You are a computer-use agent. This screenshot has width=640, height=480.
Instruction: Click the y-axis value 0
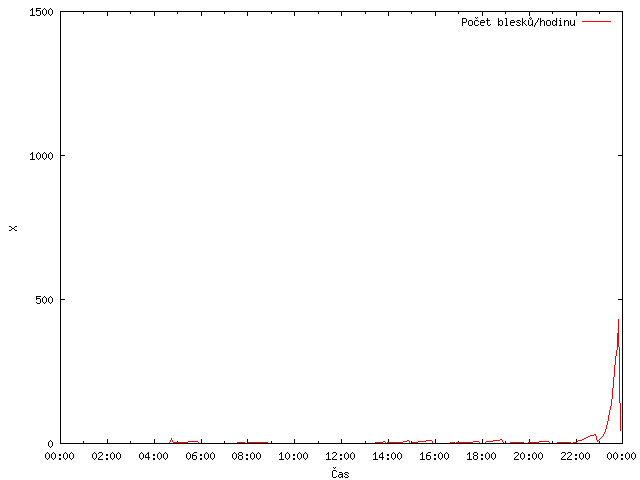coord(50,444)
